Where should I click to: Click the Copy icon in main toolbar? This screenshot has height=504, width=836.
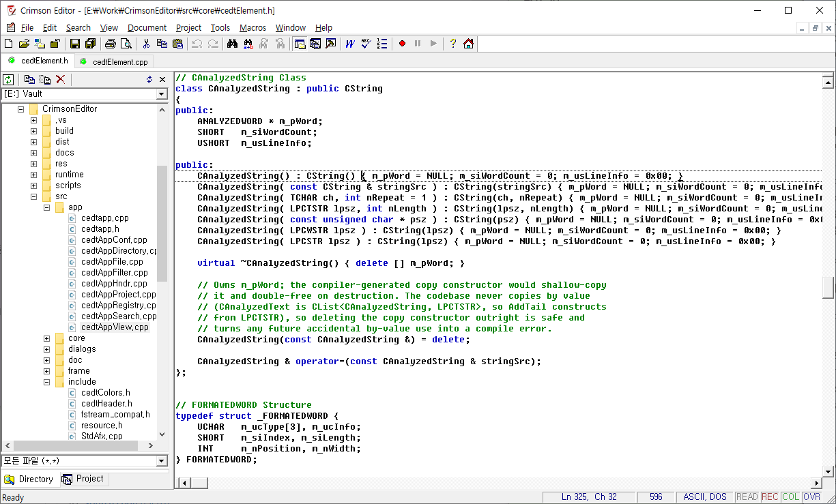tap(162, 44)
